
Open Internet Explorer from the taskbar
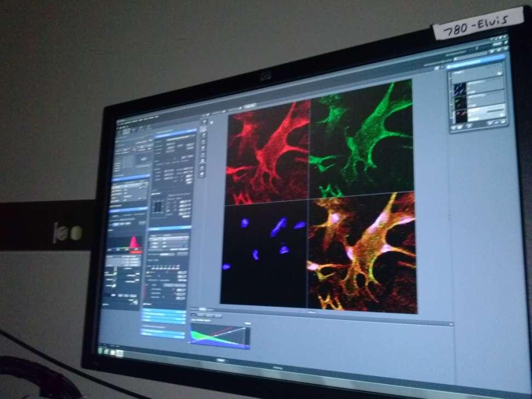click(x=107, y=351)
